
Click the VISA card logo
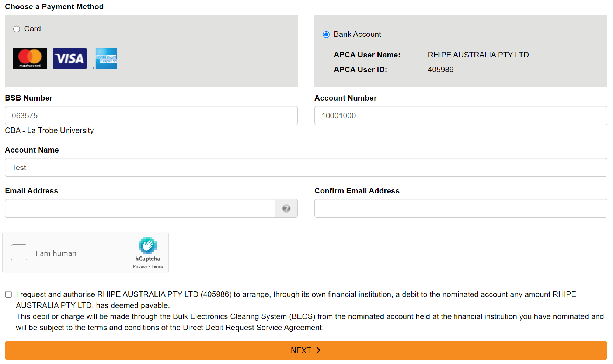click(x=70, y=58)
